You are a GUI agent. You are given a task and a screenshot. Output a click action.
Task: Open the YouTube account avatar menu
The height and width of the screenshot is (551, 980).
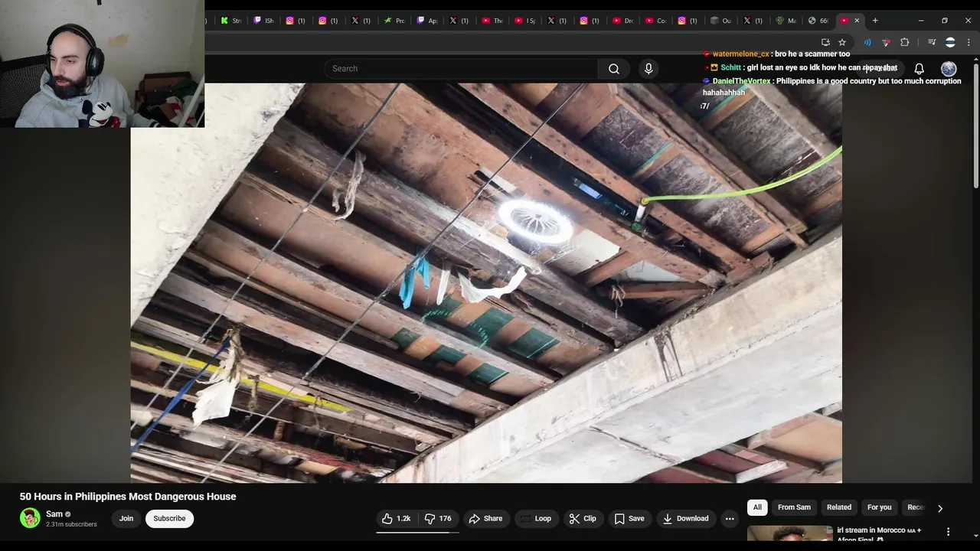(949, 69)
